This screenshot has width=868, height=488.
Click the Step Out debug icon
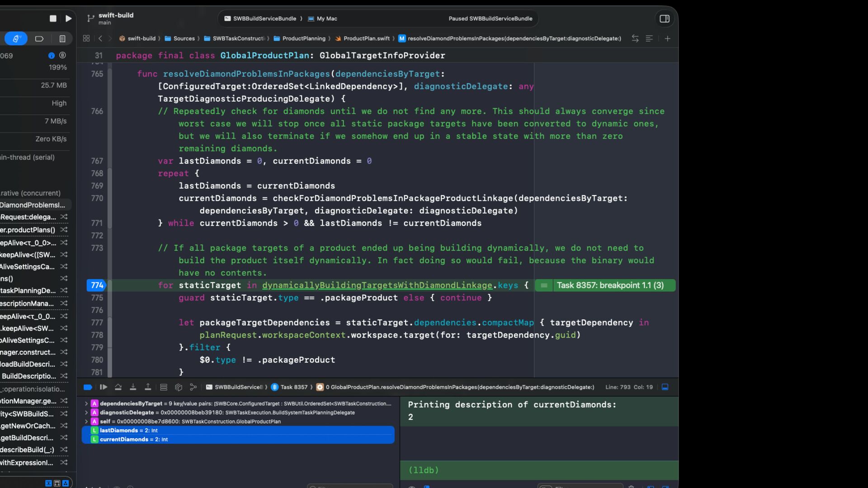click(x=148, y=387)
